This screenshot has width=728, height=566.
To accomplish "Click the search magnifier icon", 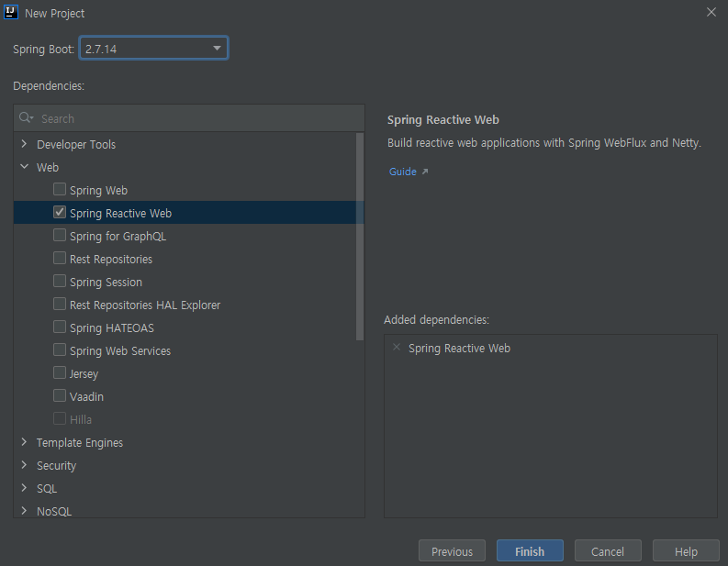I will (x=26, y=117).
